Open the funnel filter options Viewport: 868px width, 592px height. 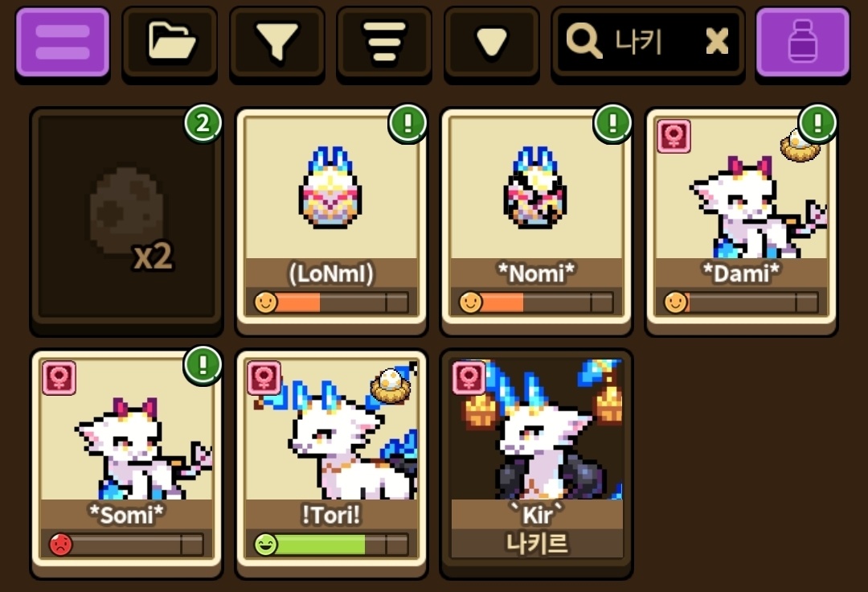(276, 43)
